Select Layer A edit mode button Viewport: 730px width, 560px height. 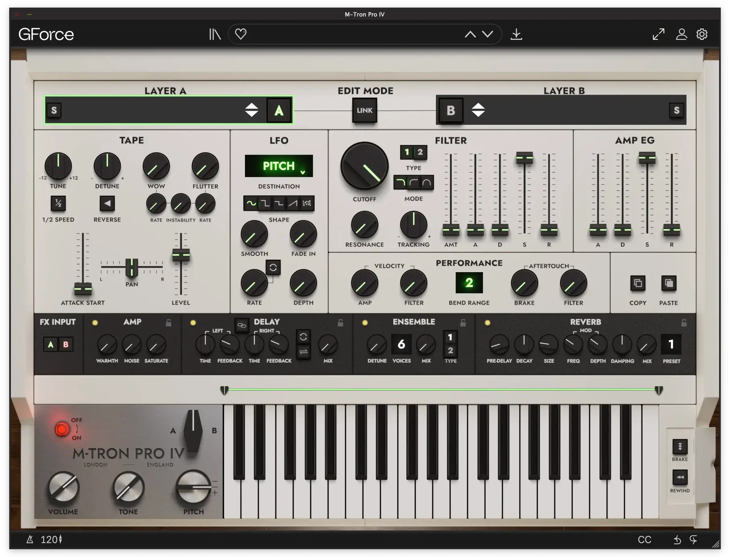pos(279,110)
